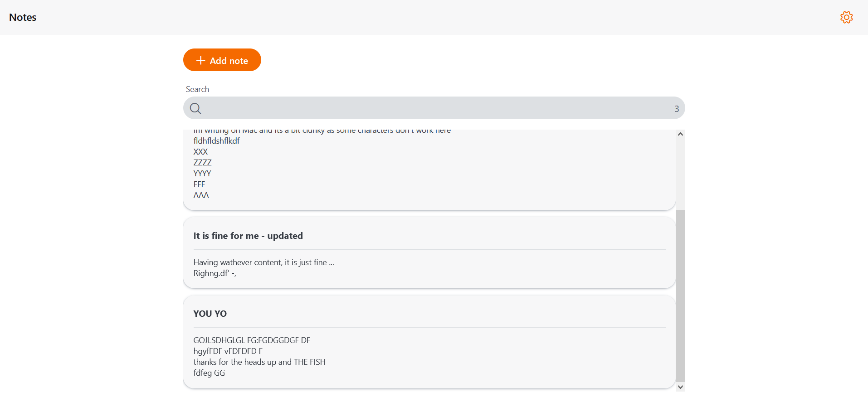Select the line 'fldhfldshflkdf'
Screen dimensions: 868x397
pyautogui.click(x=217, y=141)
